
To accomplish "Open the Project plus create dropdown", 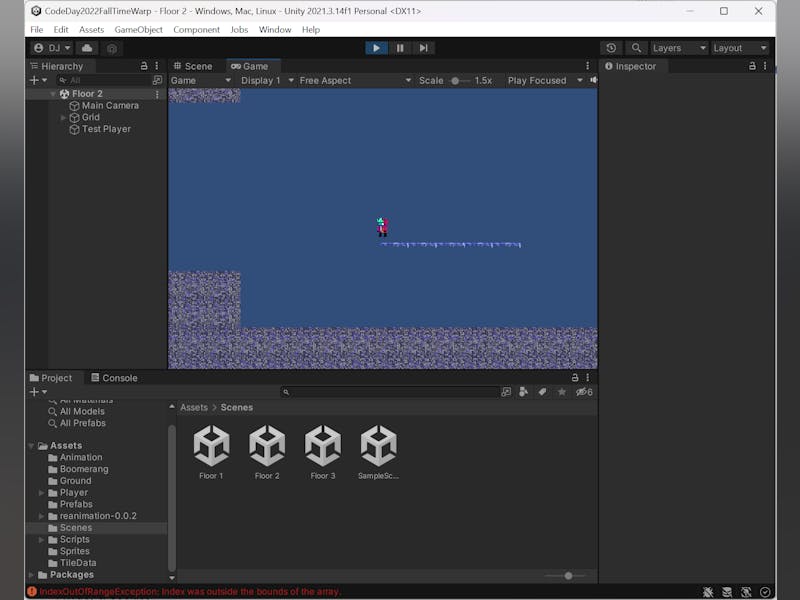I will (x=38, y=392).
